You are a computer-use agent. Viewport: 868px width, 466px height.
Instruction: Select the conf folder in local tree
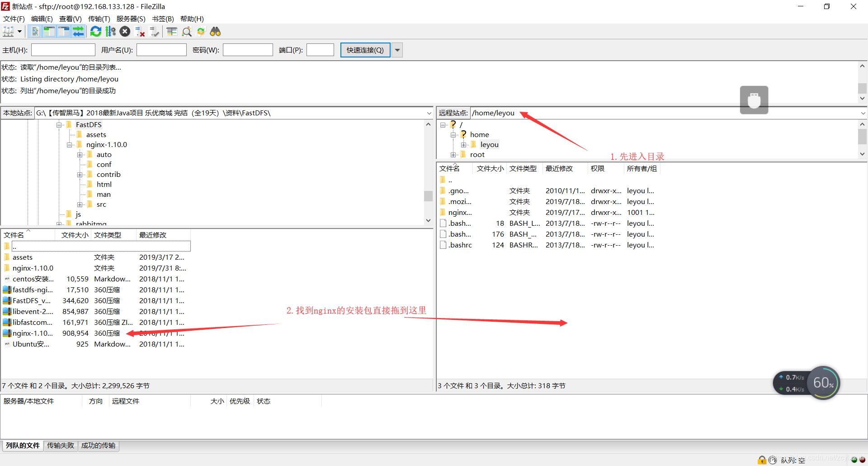click(x=104, y=165)
